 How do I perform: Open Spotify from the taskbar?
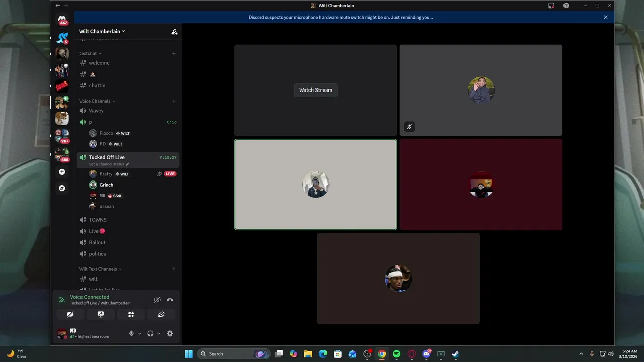[x=396, y=354]
